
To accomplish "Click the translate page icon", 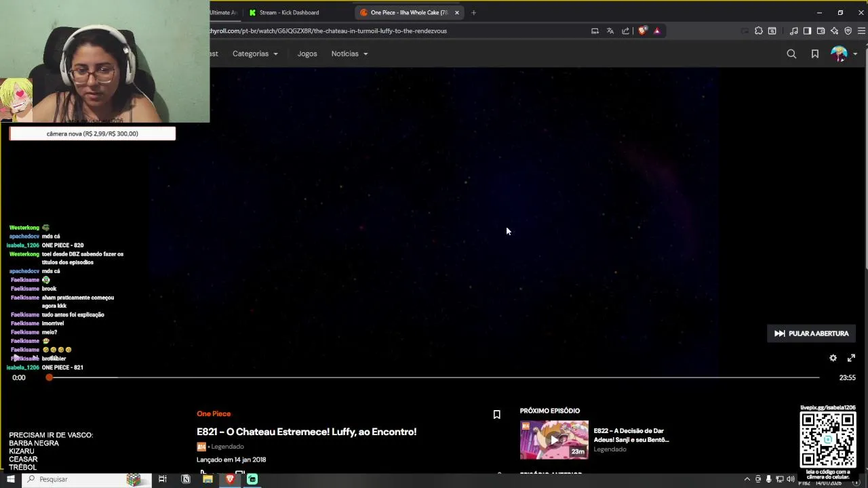I will click(610, 30).
